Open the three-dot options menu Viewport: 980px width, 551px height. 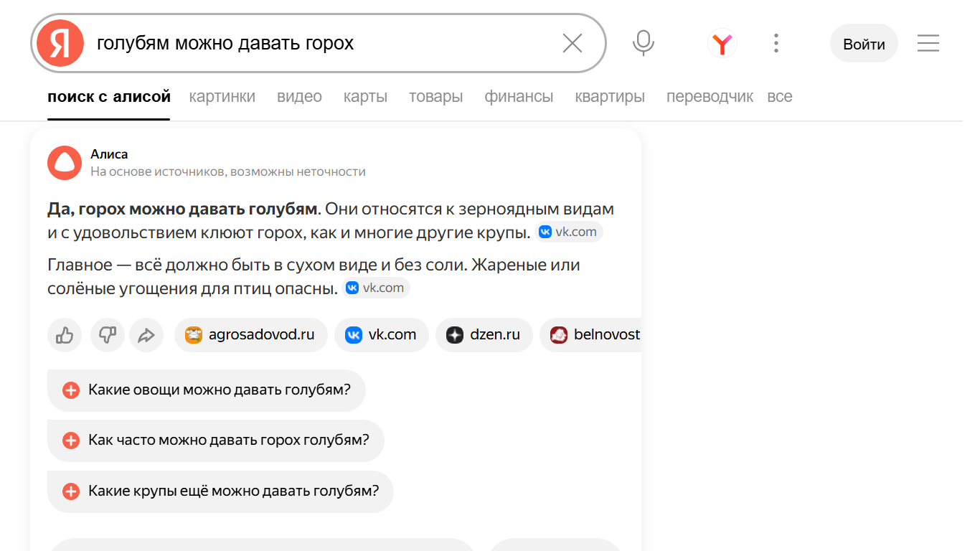click(x=776, y=44)
